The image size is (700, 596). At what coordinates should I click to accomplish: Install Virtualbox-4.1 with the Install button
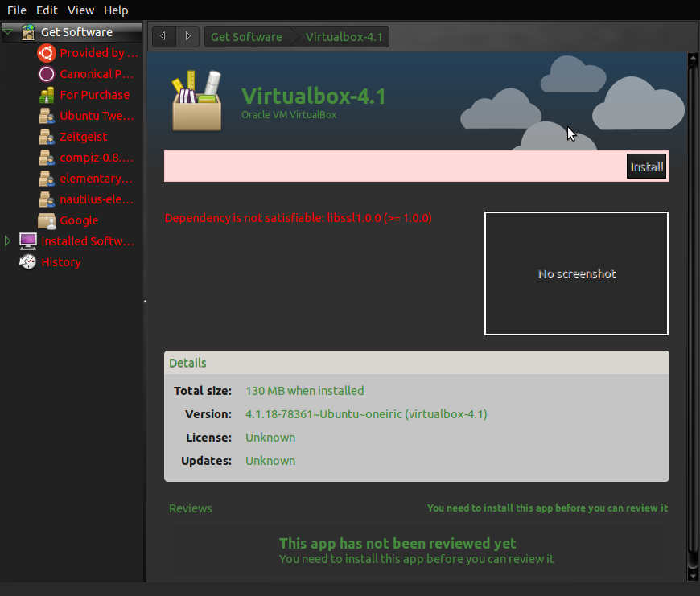(646, 166)
